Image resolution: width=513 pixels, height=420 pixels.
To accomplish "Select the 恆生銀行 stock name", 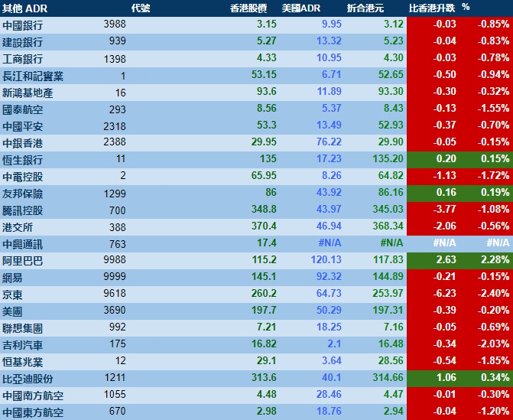I will [x=23, y=160].
